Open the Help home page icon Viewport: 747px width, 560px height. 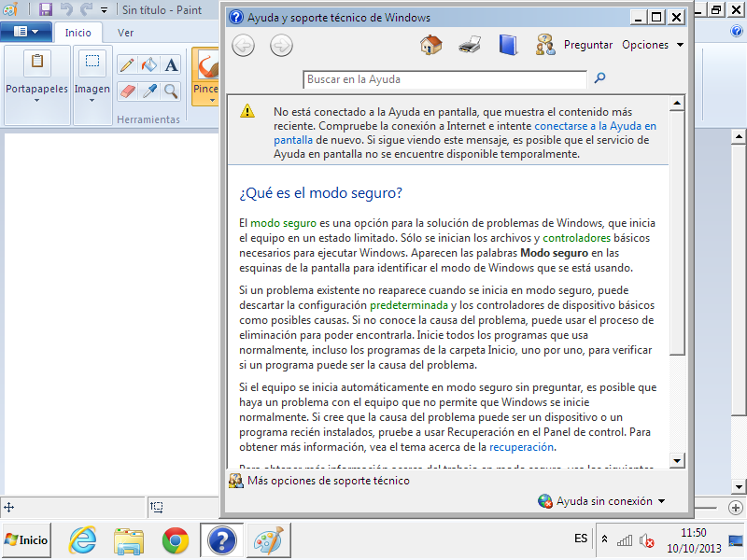click(x=431, y=45)
